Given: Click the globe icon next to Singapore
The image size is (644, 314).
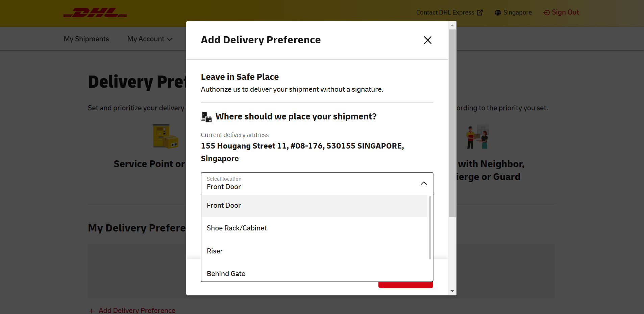Looking at the screenshot, I should point(497,13).
